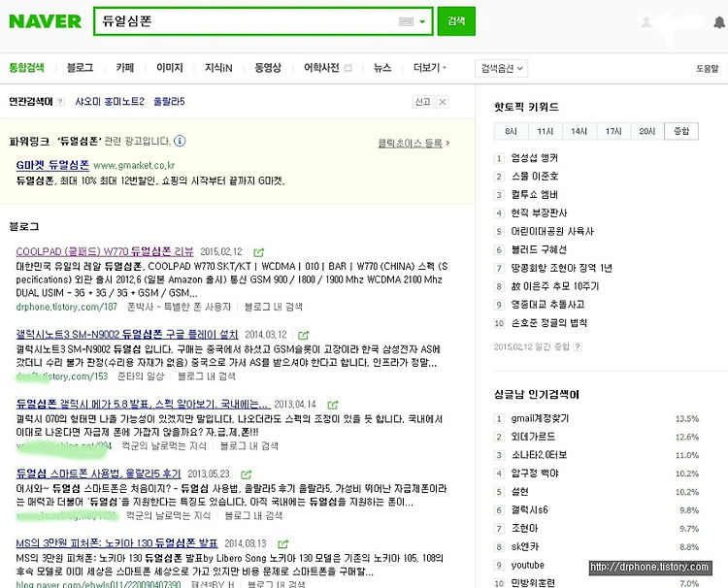Select the 통합검색 tab

(26, 68)
